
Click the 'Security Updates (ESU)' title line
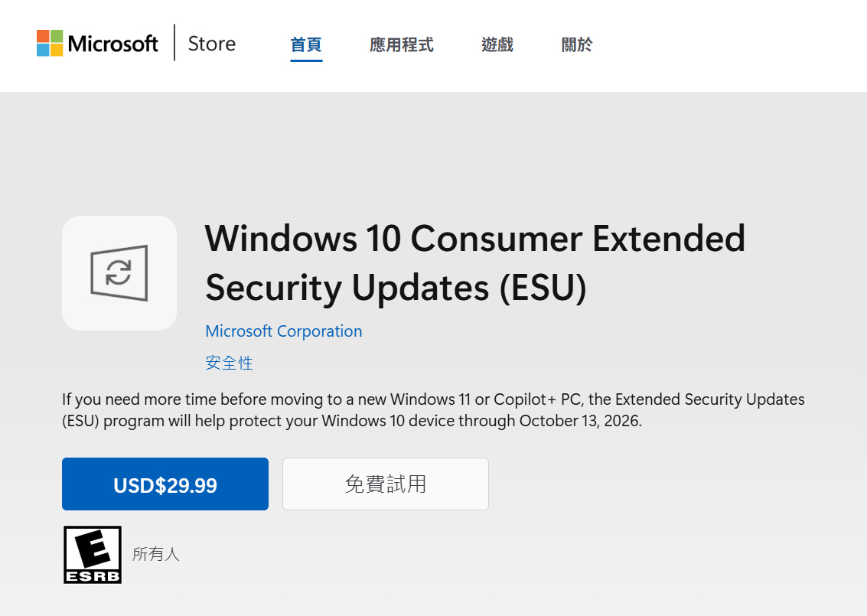point(396,287)
